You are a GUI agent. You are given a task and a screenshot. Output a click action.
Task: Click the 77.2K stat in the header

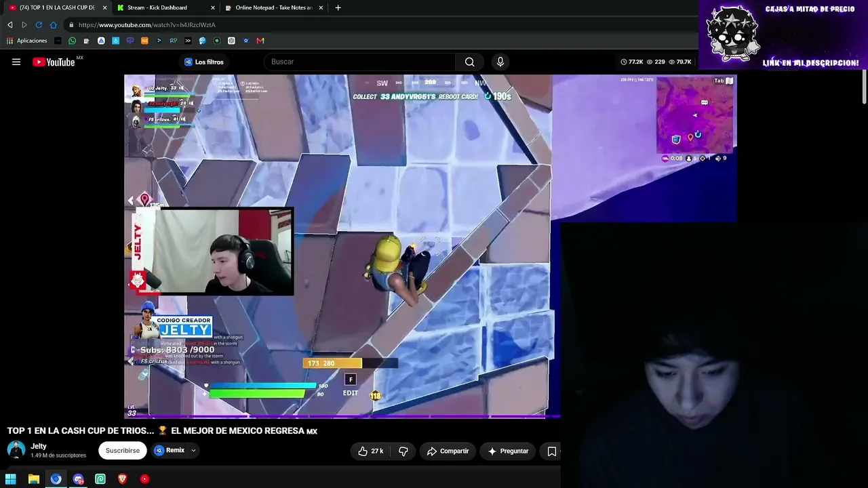coord(632,62)
